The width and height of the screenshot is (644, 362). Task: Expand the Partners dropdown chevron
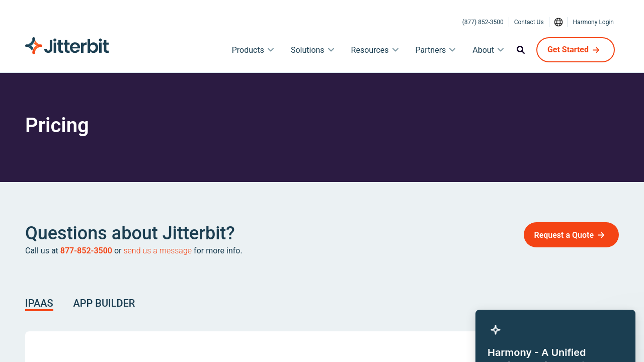[x=452, y=50]
